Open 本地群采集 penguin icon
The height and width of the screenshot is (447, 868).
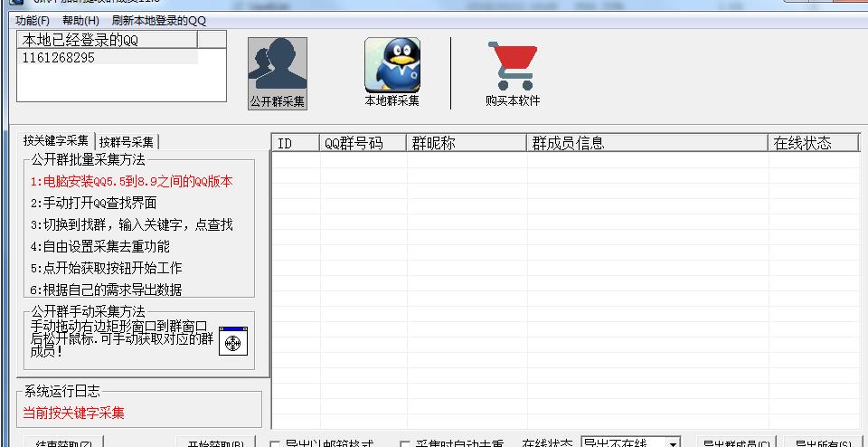pos(392,72)
